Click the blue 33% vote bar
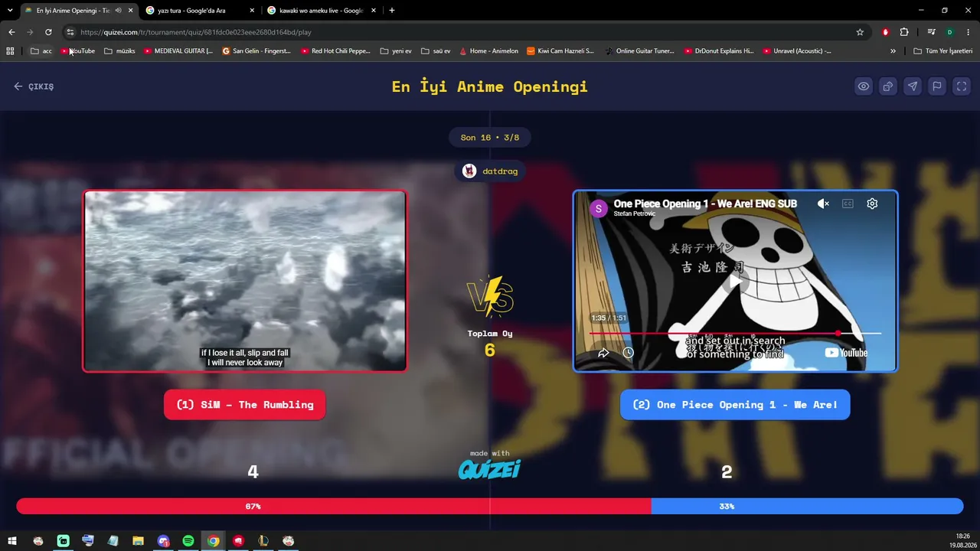This screenshot has width=980, height=551. (807, 506)
